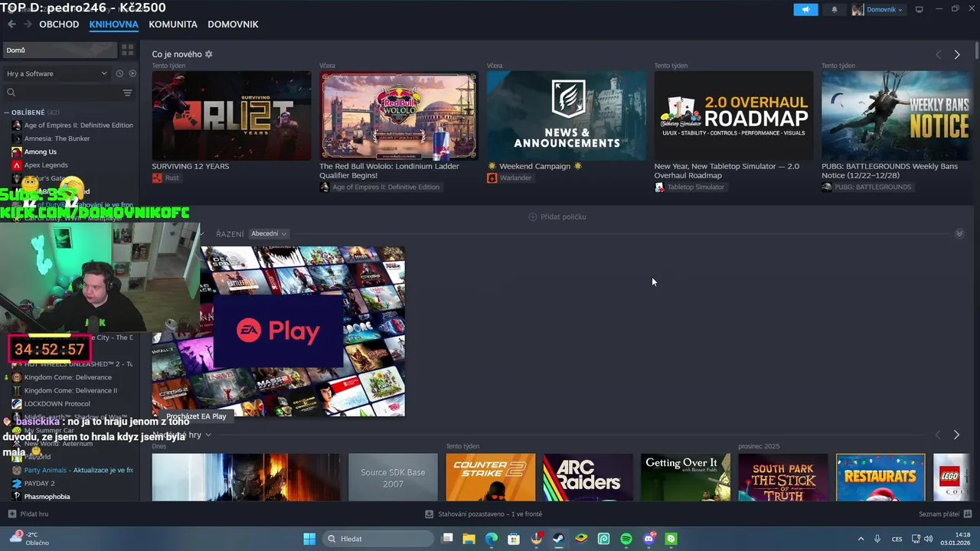Show hidden system tray icons chevron

(x=861, y=539)
